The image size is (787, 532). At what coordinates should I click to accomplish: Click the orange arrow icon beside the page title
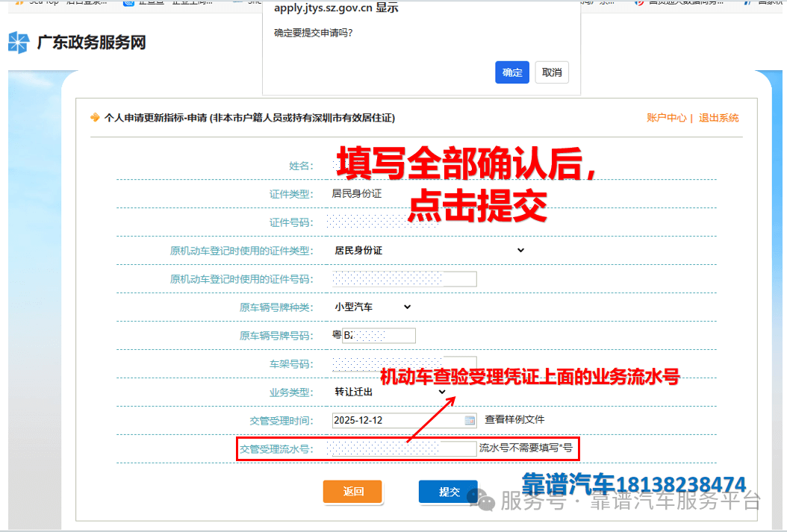pyautogui.click(x=95, y=118)
